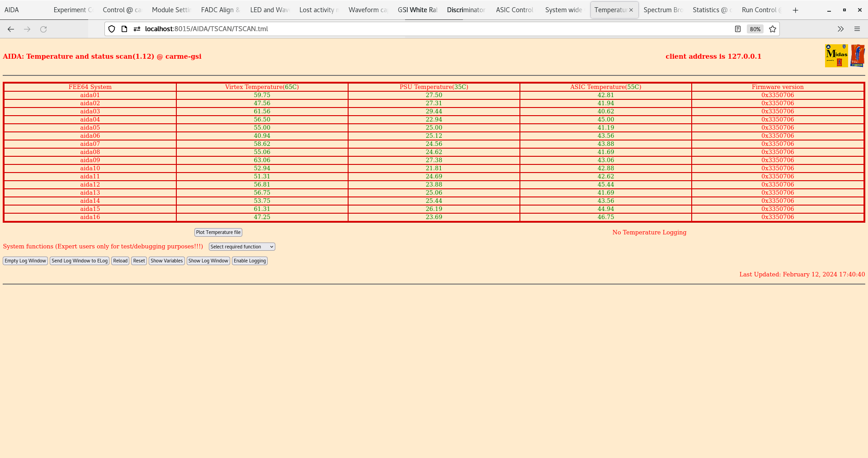Open the Module Settings tab

[171, 10]
